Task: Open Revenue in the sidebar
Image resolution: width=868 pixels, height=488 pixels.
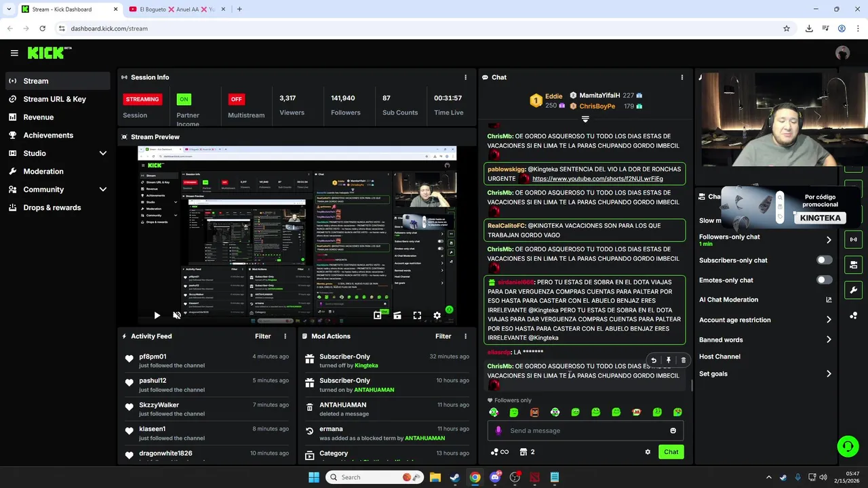Action: (58, 117)
